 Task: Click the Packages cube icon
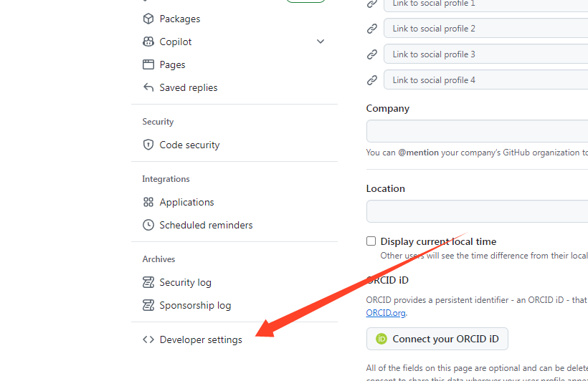pos(148,19)
